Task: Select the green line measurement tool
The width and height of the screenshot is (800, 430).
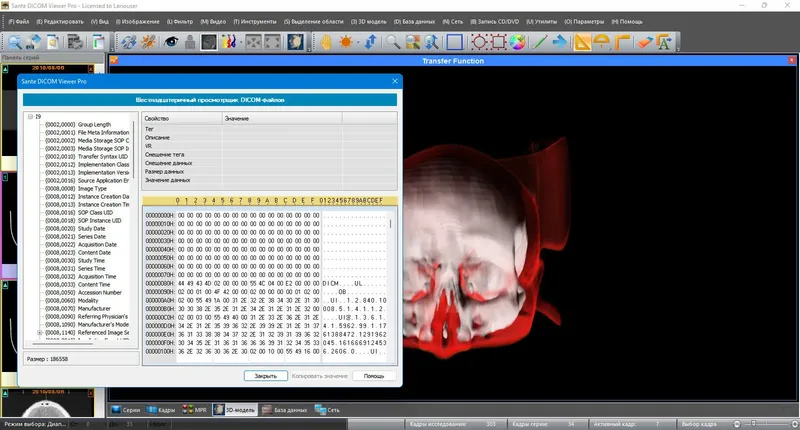Action: tap(540, 42)
